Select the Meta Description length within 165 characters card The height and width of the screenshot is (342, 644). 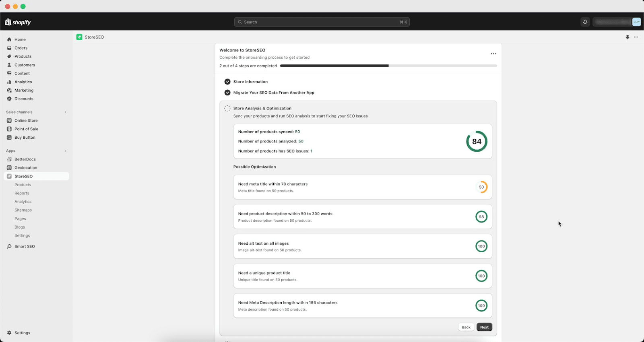tap(363, 306)
